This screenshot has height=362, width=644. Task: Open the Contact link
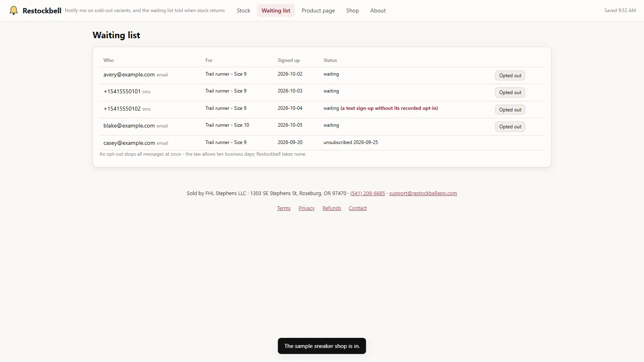(358, 208)
